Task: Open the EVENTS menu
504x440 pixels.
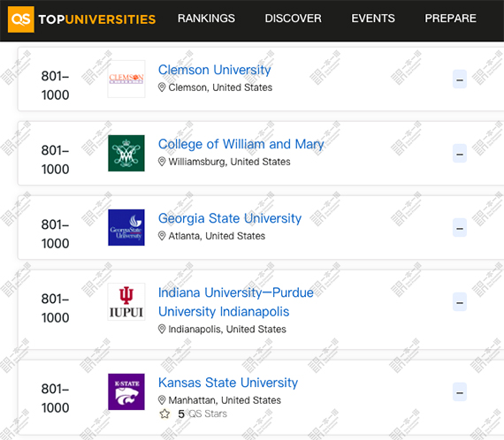Action: 373,19
